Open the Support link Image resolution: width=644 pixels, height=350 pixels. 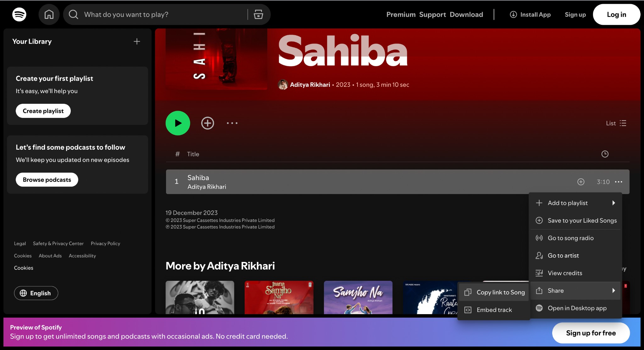pyautogui.click(x=432, y=14)
